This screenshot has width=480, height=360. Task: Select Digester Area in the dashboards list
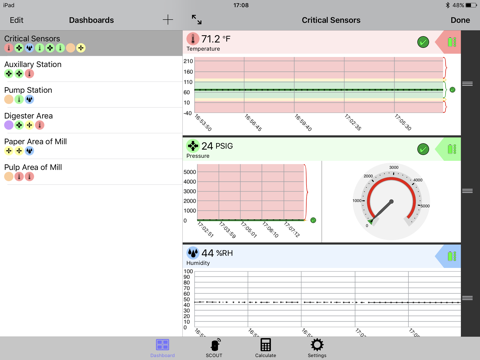coord(91,120)
